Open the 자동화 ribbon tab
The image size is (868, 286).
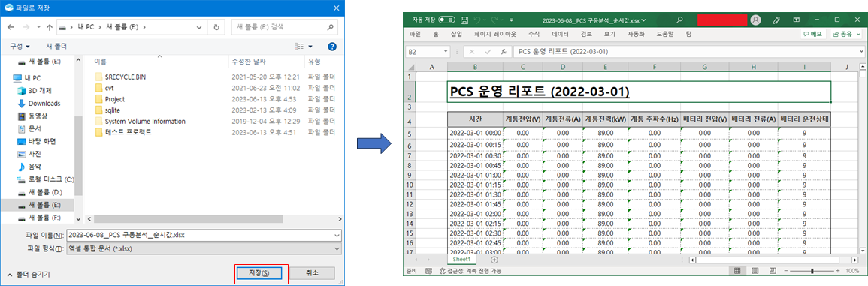pyautogui.click(x=636, y=35)
